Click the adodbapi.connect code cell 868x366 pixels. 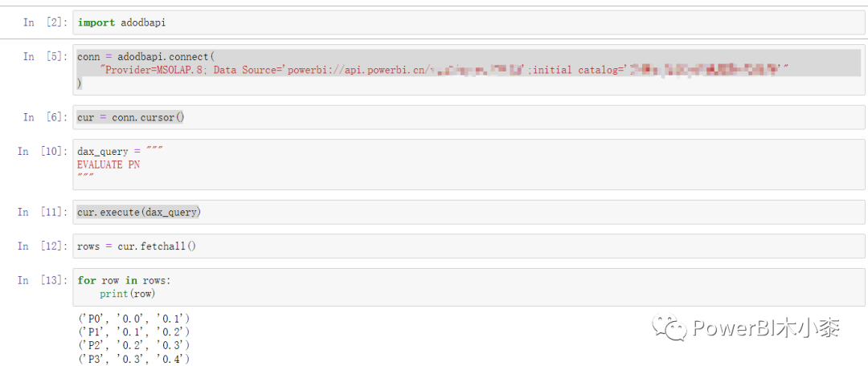(469, 70)
